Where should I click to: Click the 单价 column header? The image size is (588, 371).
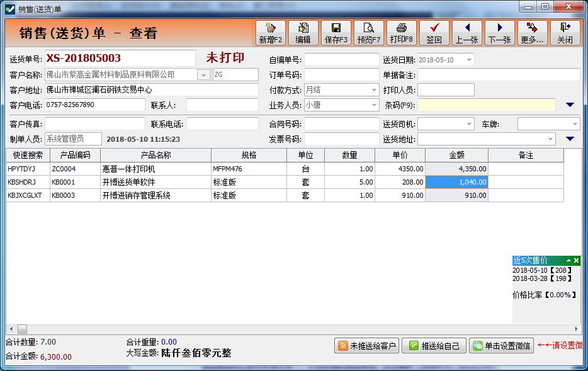click(x=400, y=156)
